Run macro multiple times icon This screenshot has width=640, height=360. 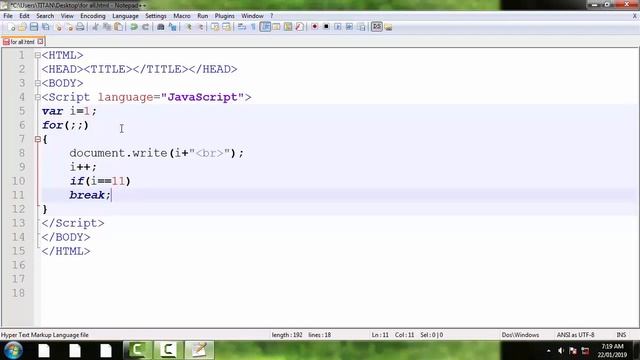coord(349,27)
